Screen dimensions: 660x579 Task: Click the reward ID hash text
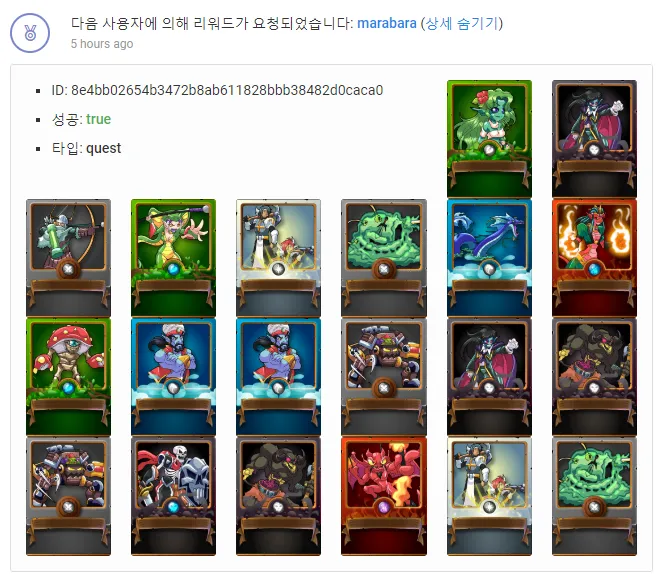[227, 90]
